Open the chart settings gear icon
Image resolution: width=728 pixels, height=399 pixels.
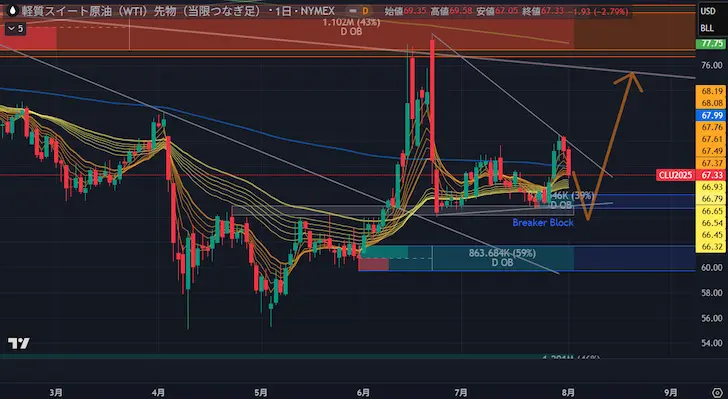click(718, 393)
